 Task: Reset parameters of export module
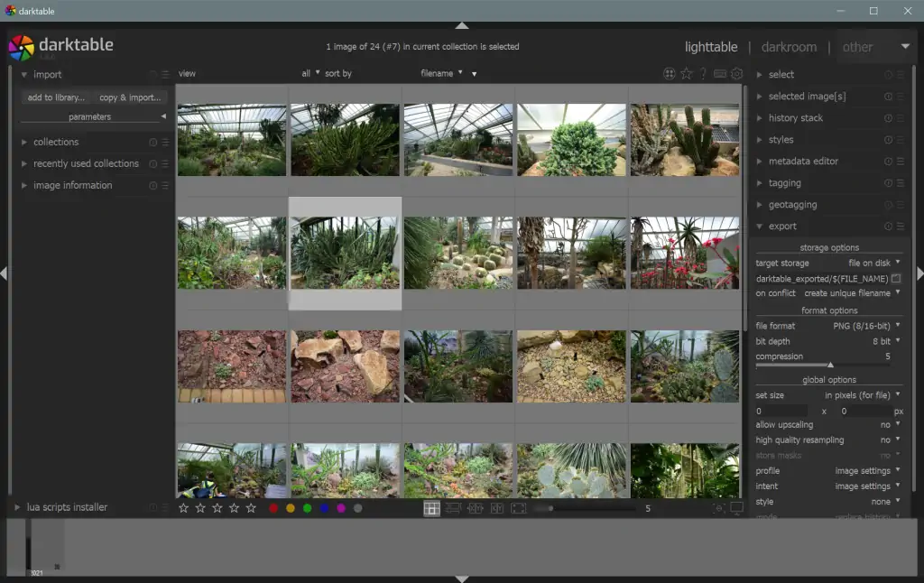tap(888, 227)
